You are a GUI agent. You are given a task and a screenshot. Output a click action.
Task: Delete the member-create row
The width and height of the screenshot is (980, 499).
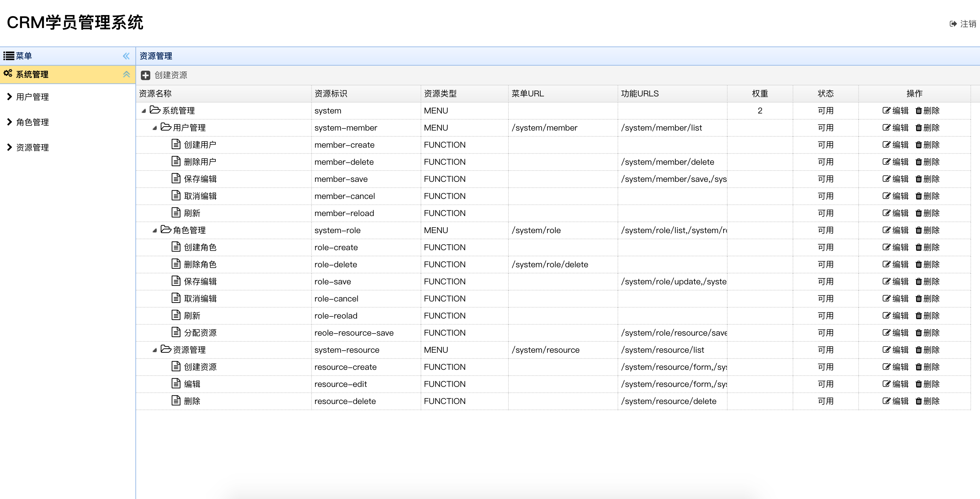coord(927,145)
